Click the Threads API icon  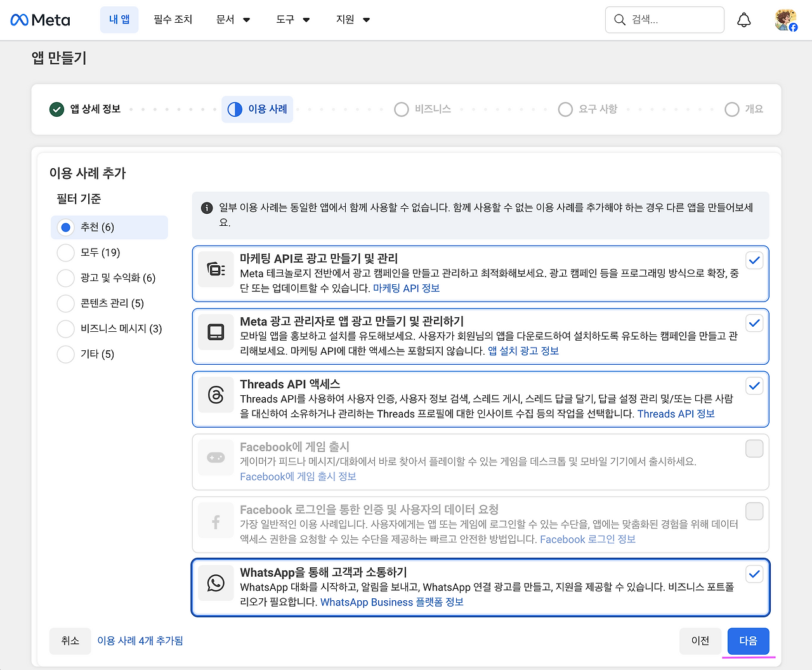216,395
